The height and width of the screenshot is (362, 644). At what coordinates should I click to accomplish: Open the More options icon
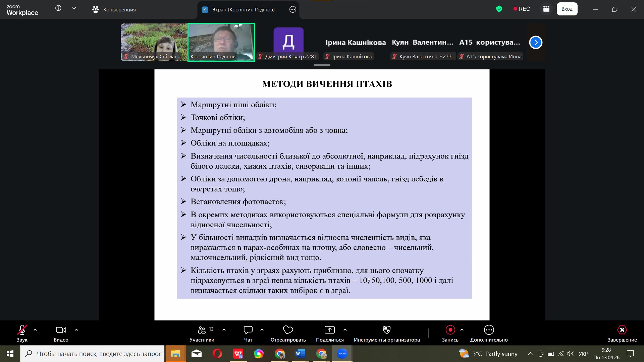489,330
